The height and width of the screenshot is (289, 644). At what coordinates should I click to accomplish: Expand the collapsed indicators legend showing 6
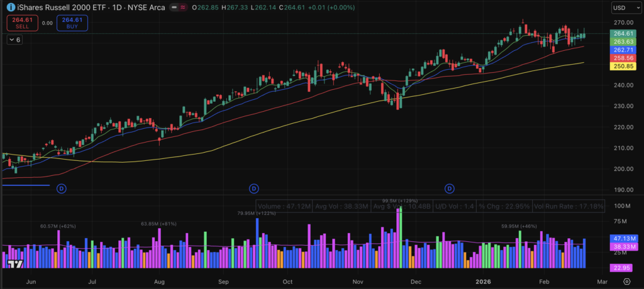(14, 40)
